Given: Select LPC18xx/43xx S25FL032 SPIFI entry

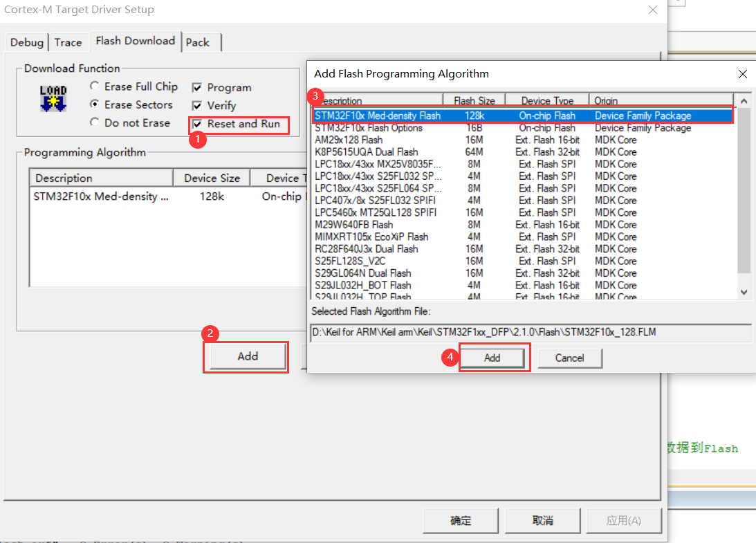Looking at the screenshot, I should 522,176.
